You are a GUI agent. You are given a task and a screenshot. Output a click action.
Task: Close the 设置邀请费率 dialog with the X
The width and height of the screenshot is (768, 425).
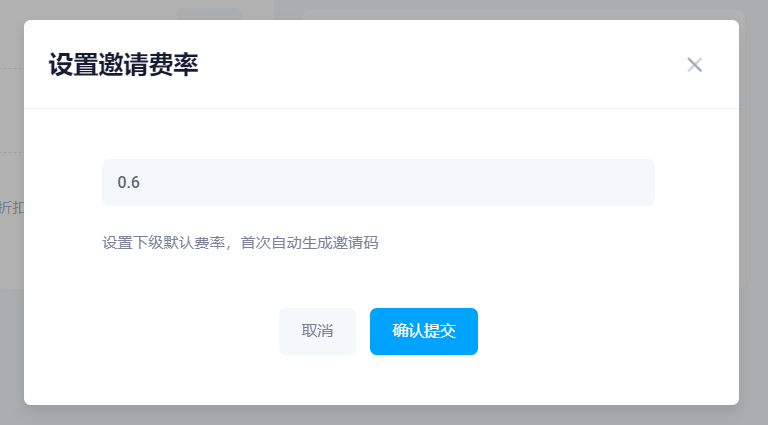[694, 65]
